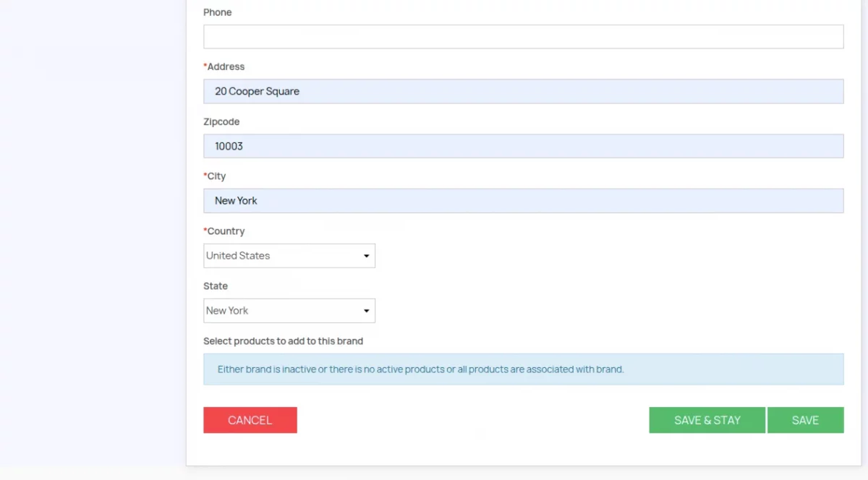Click the Zipcode field containing 10003
This screenshot has height=480, width=868.
(x=523, y=146)
